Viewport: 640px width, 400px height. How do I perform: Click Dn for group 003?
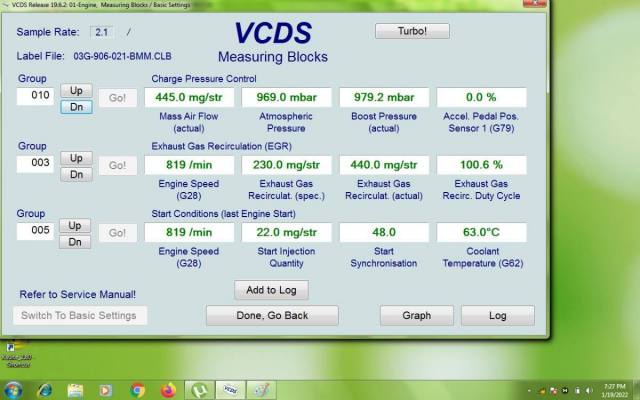(x=75, y=174)
